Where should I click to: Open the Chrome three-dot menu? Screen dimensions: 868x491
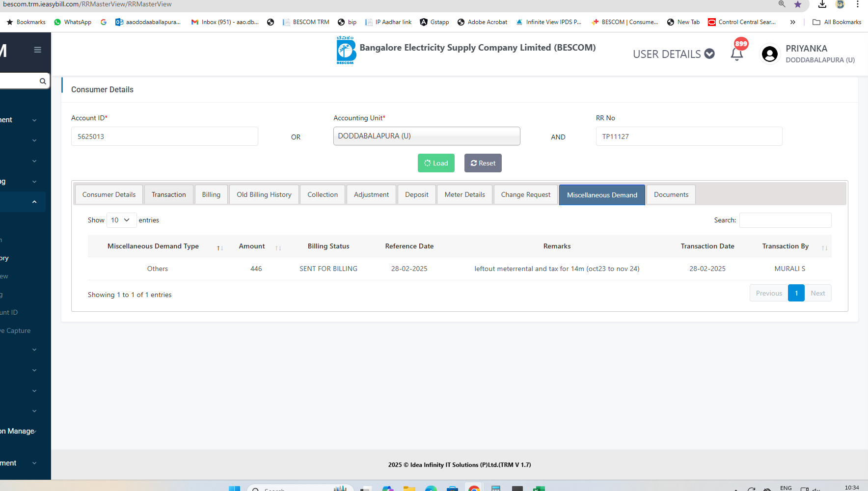click(x=858, y=4)
